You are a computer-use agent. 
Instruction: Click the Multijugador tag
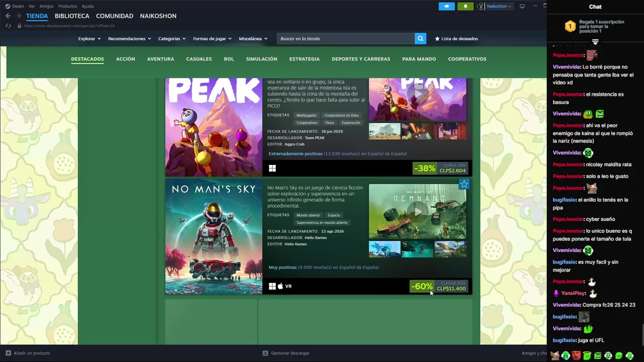pyautogui.click(x=306, y=115)
